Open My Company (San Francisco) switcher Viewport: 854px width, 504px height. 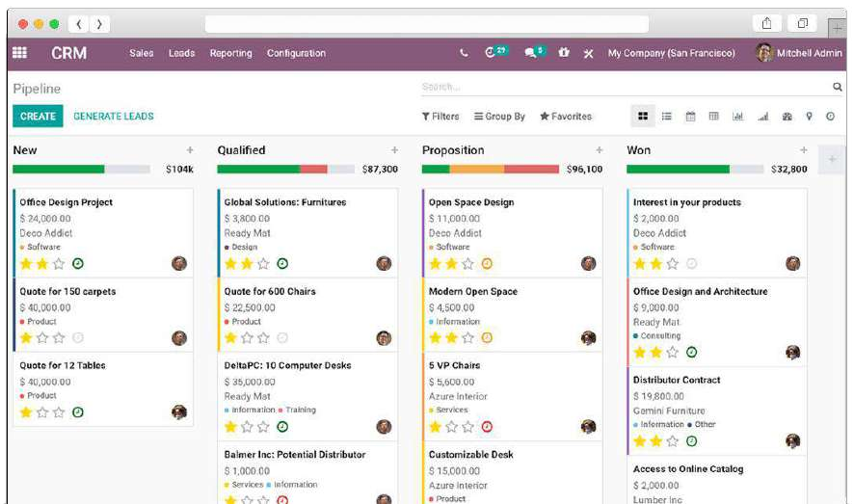pos(672,53)
